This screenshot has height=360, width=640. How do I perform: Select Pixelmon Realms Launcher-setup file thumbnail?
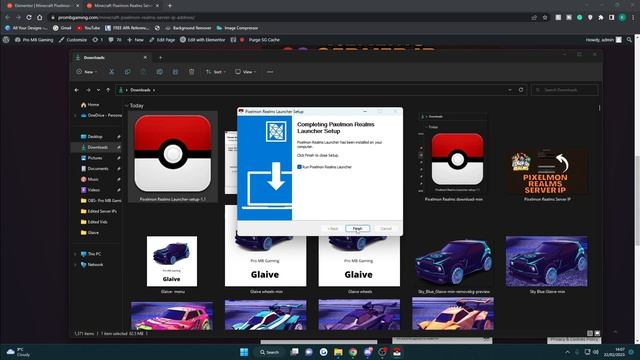coord(173,156)
